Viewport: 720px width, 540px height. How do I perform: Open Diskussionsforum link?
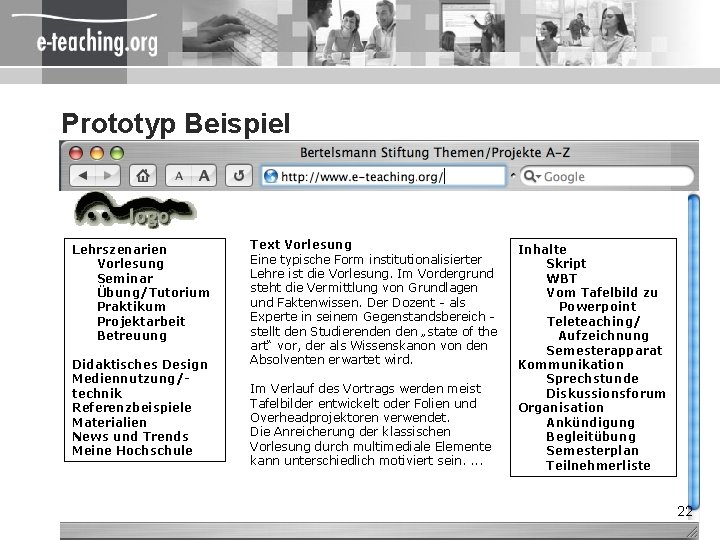pyautogui.click(x=606, y=394)
